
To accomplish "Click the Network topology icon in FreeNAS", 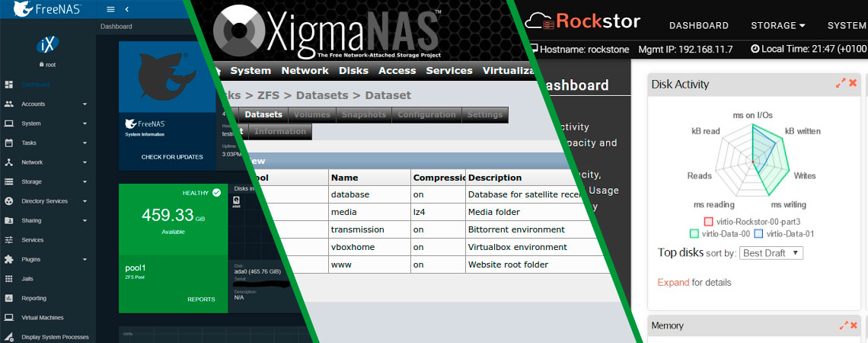I will 9,162.
